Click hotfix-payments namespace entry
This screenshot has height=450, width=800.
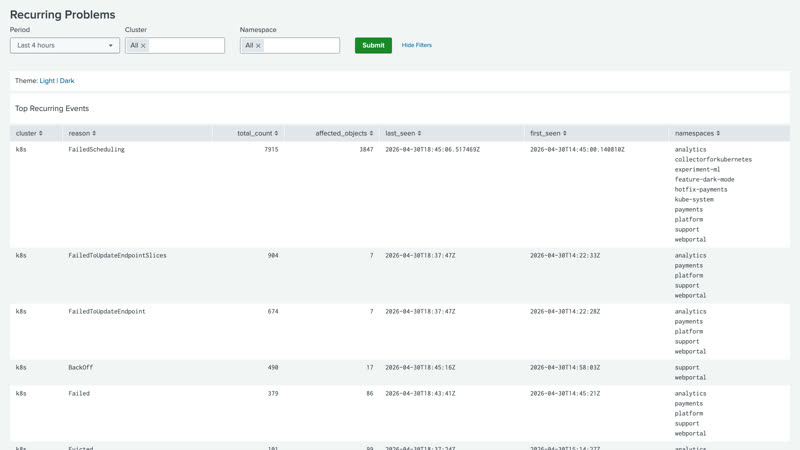click(x=701, y=189)
